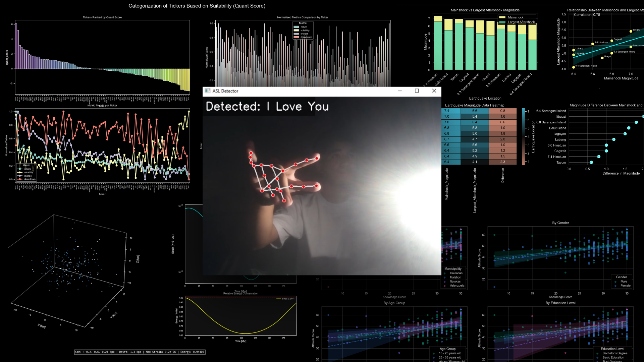Click the heatmap cell showing 4.1
The width and height of the screenshot is (644, 362).
[x=475, y=162]
